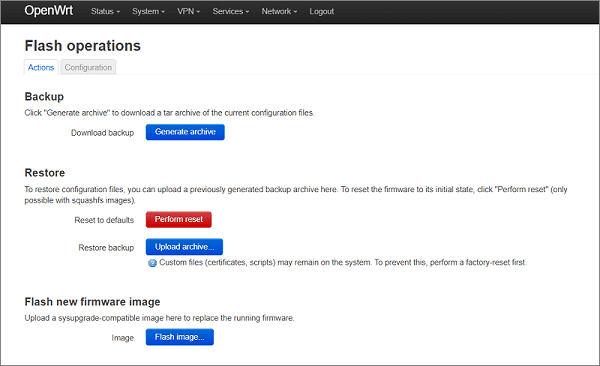Click the red Perform reset button
Screen dimensions: 600x366
point(179,219)
